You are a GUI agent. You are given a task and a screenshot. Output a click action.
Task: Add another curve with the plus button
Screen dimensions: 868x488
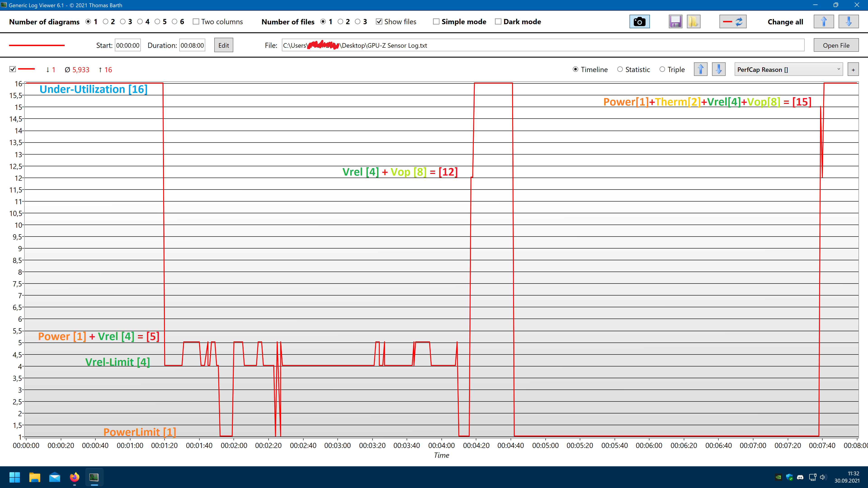(853, 70)
